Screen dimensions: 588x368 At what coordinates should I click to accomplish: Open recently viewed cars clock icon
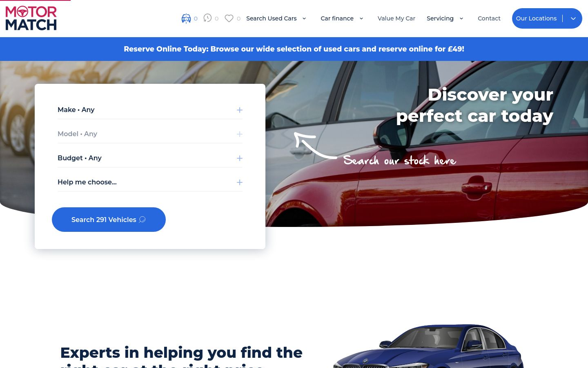tap(207, 18)
